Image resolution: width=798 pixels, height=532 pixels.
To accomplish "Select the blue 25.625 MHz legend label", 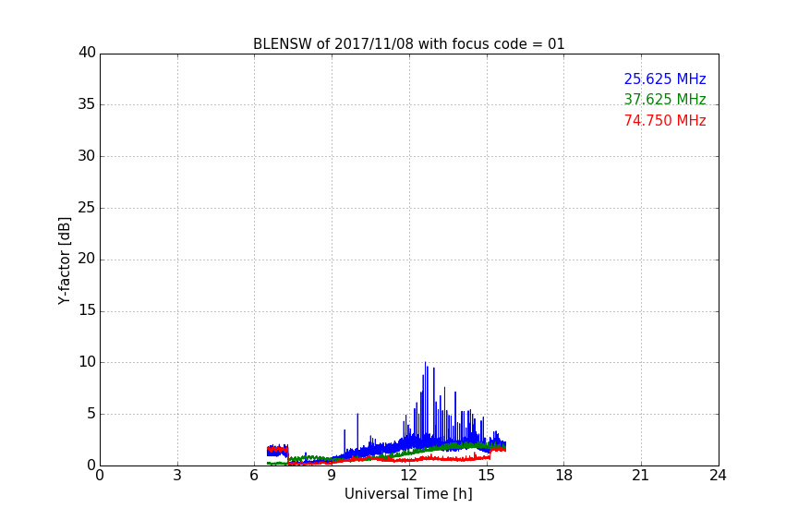I will coord(665,79).
